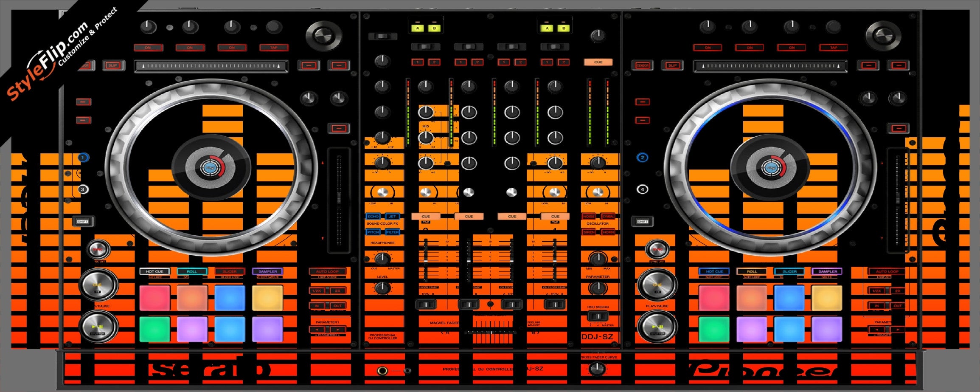980x392 pixels.
Task: Select HOT CUE pad mode on left deck
Action: click(x=154, y=271)
